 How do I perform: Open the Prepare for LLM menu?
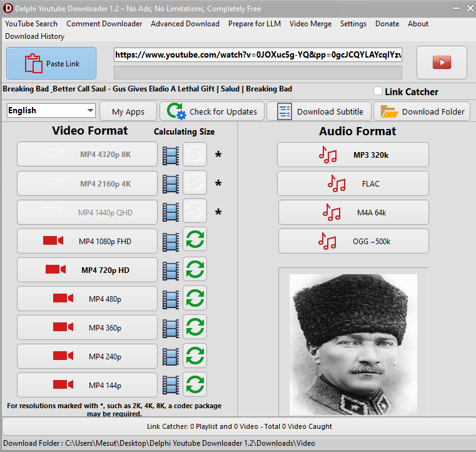[255, 24]
